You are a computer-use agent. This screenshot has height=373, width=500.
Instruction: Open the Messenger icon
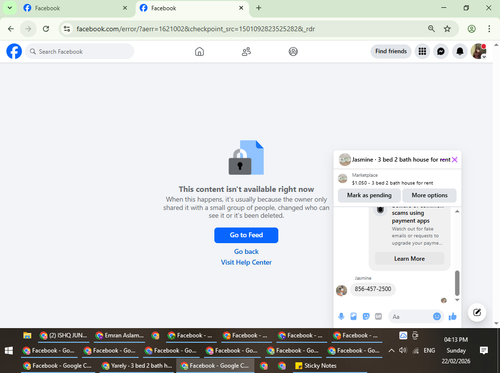point(441,51)
